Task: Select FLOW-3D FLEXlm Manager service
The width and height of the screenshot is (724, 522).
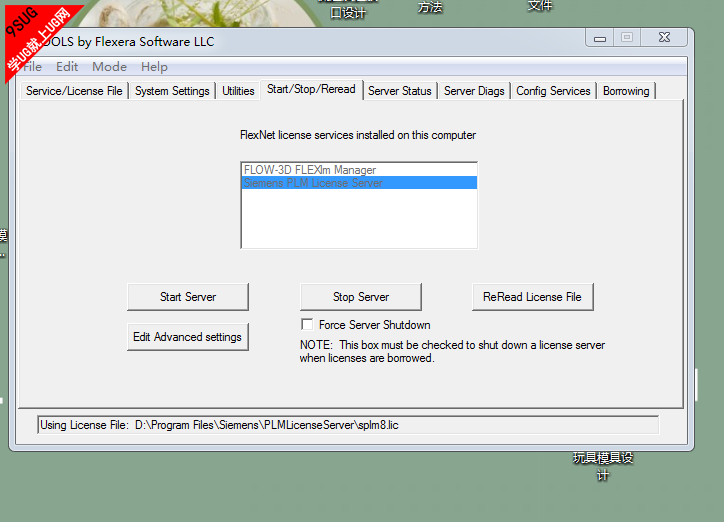Action: [x=359, y=170]
